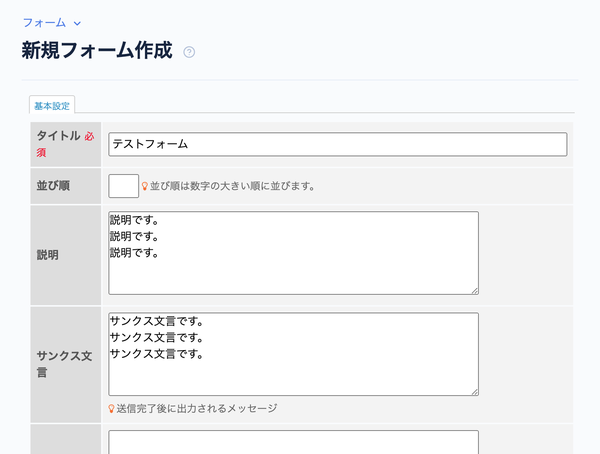Grab the サンクス文言 textarea resize handle

pos(474,392)
